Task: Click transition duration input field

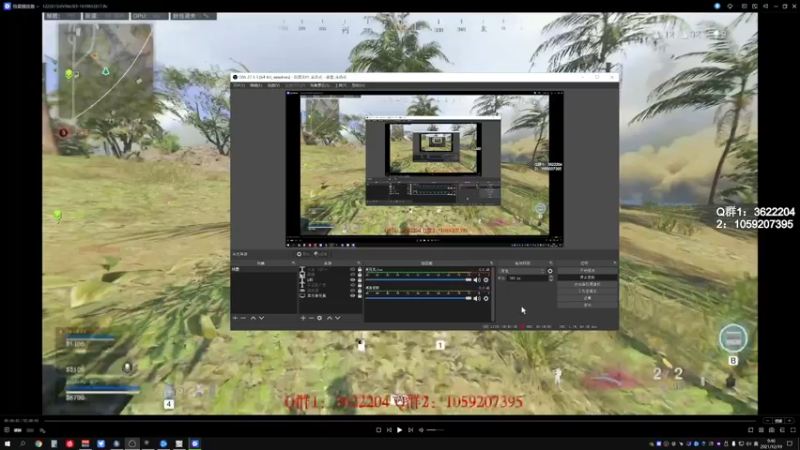Action: [528, 278]
